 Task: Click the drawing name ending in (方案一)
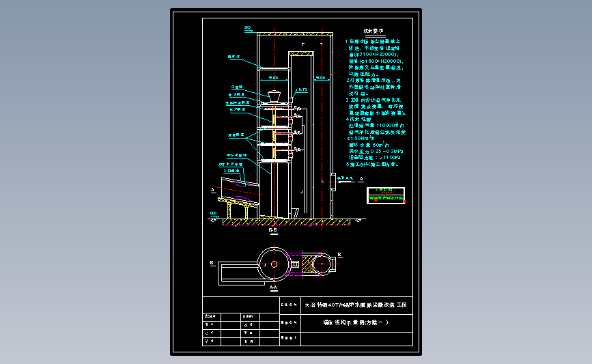pyautogui.click(x=356, y=322)
